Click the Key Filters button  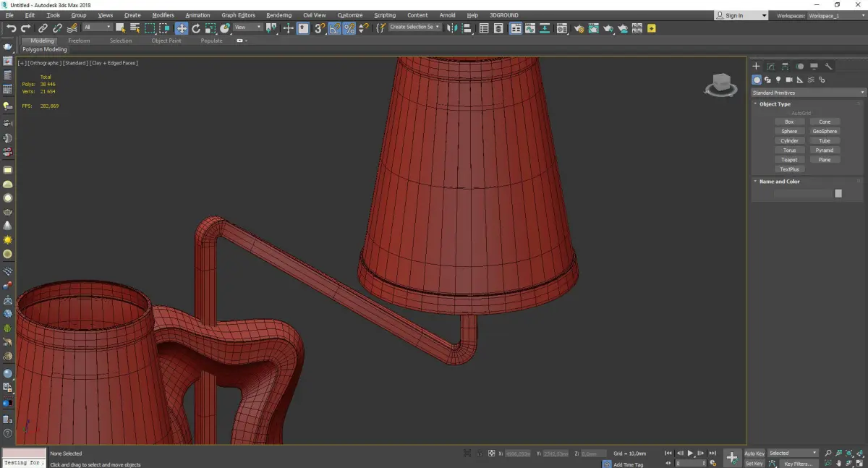pos(799,464)
